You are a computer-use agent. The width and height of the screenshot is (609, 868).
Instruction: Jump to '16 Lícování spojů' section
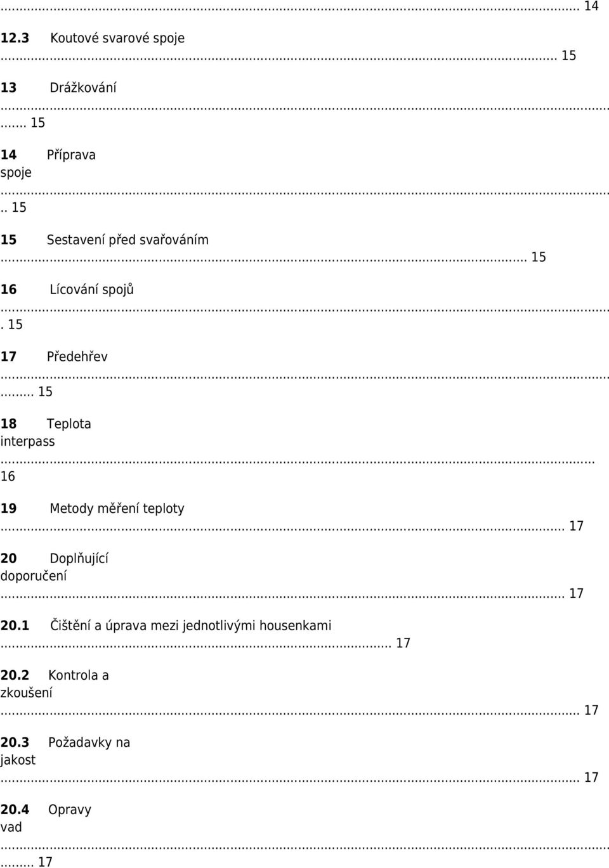pos(67,289)
